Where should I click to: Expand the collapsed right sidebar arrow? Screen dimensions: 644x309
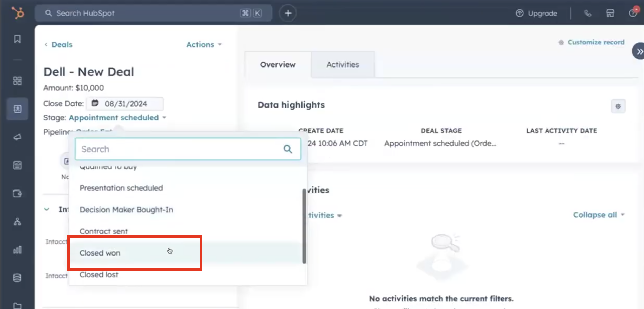(x=639, y=51)
